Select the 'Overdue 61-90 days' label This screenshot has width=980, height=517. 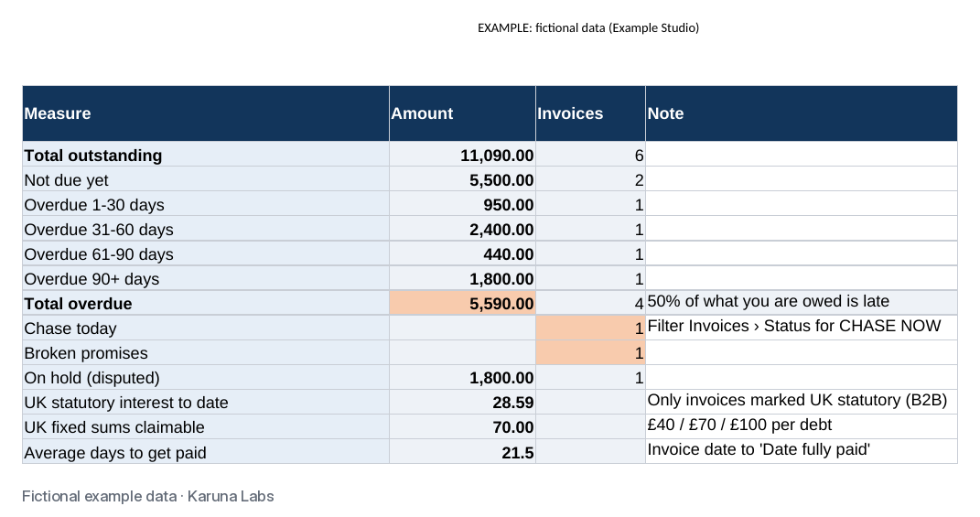[x=206, y=253]
